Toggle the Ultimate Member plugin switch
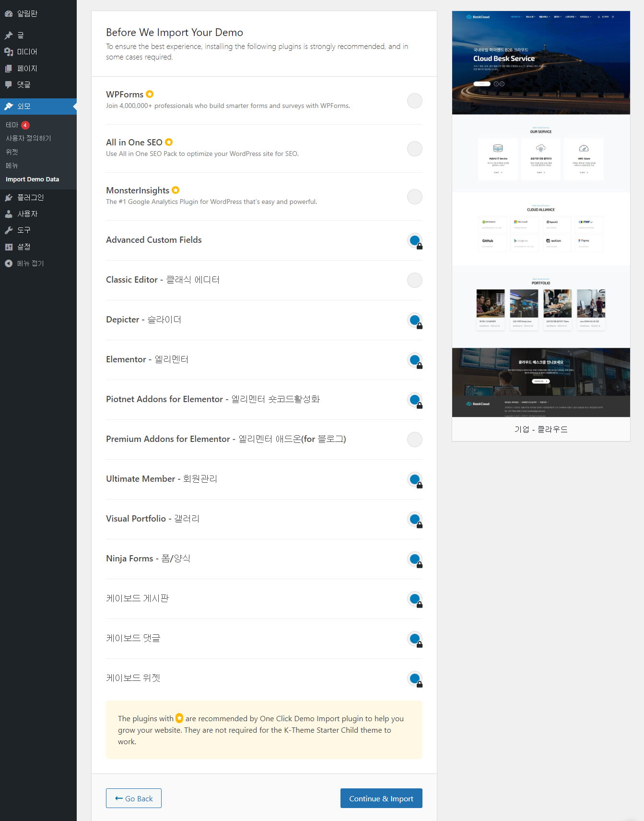The height and width of the screenshot is (821, 644). pos(415,479)
